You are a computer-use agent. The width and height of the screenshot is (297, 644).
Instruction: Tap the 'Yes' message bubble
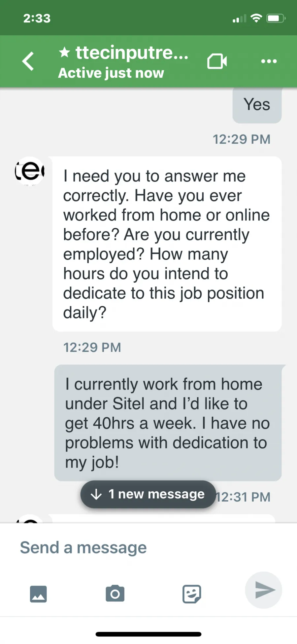pos(257,105)
